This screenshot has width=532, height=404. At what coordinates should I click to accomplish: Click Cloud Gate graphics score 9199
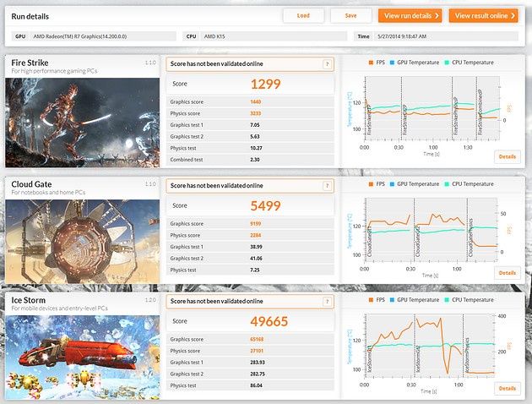coord(256,224)
